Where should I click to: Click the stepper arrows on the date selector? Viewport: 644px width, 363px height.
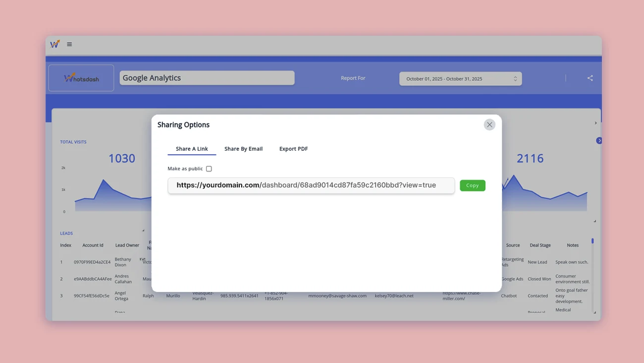click(x=515, y=78)
